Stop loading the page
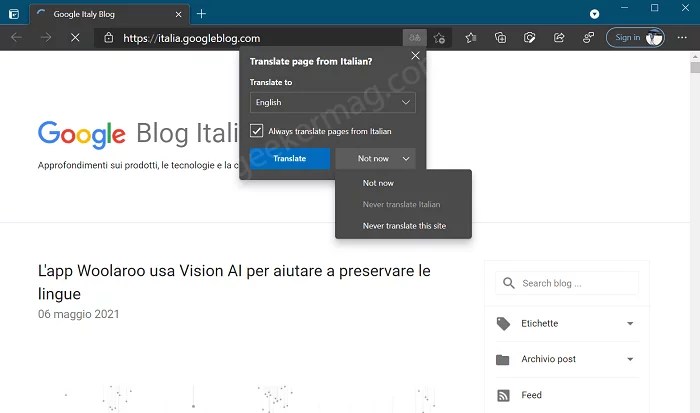The width and height of the screenshot is (700, 413). (75, 38)
